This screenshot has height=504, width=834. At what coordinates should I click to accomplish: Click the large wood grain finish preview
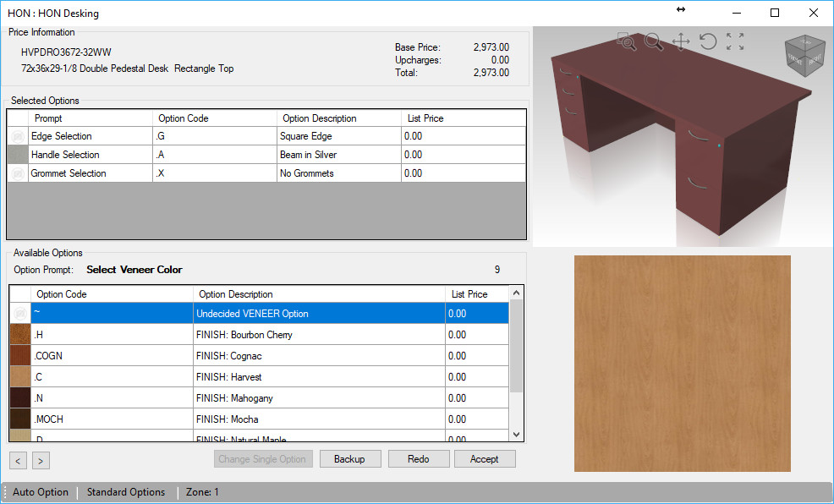coord(683,364)
